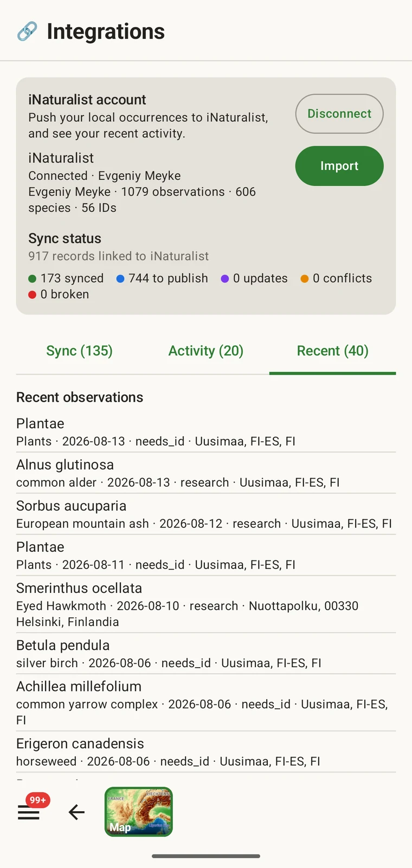The image size is (412, 868).
Task: Select the Recent (40) tab
Action: point(333,351)
